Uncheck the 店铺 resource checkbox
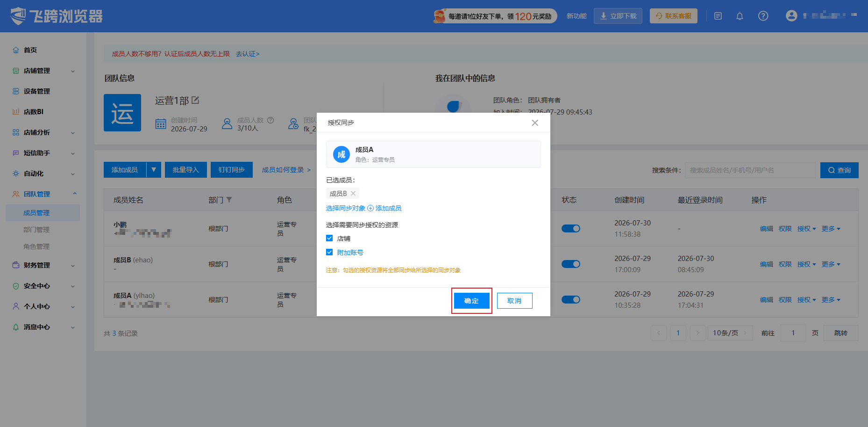 (329, 238)
